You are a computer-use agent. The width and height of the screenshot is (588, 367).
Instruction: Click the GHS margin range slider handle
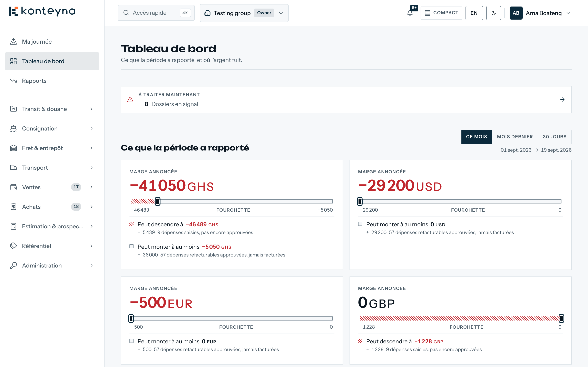tap(157, 201)
